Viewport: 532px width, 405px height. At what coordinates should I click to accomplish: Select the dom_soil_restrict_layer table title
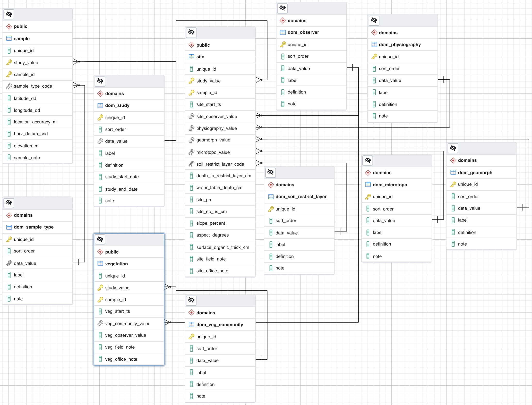click(x=301, y=197)
